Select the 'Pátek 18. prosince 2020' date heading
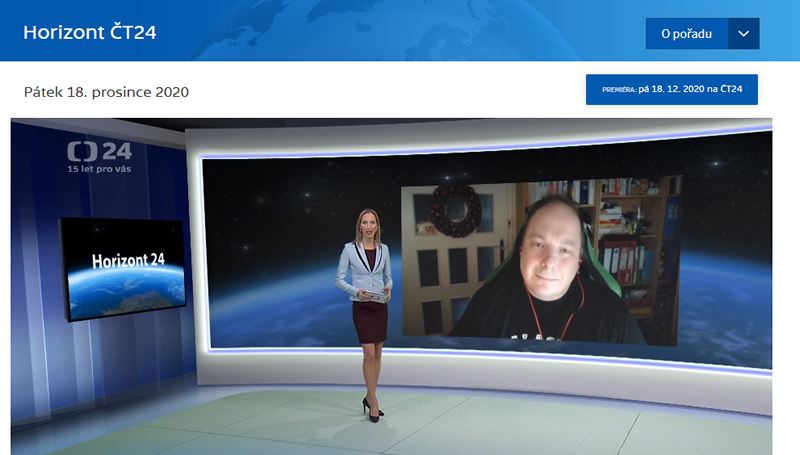 [106, 92]
